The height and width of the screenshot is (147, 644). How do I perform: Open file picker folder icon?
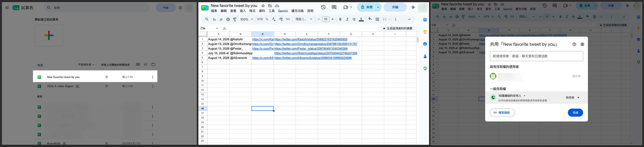(x=153, y=64)
